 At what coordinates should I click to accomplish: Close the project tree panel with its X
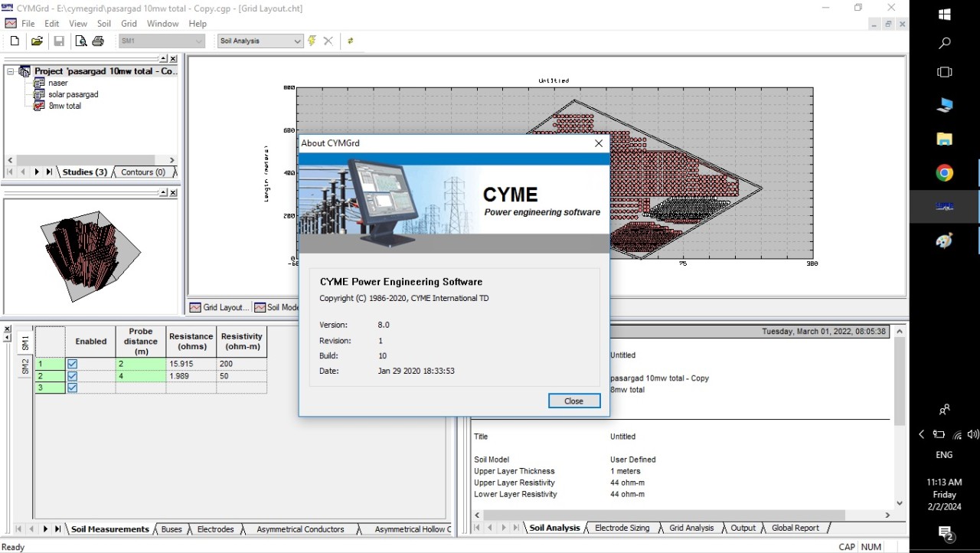pyautogui.click(x=173, y=59)
